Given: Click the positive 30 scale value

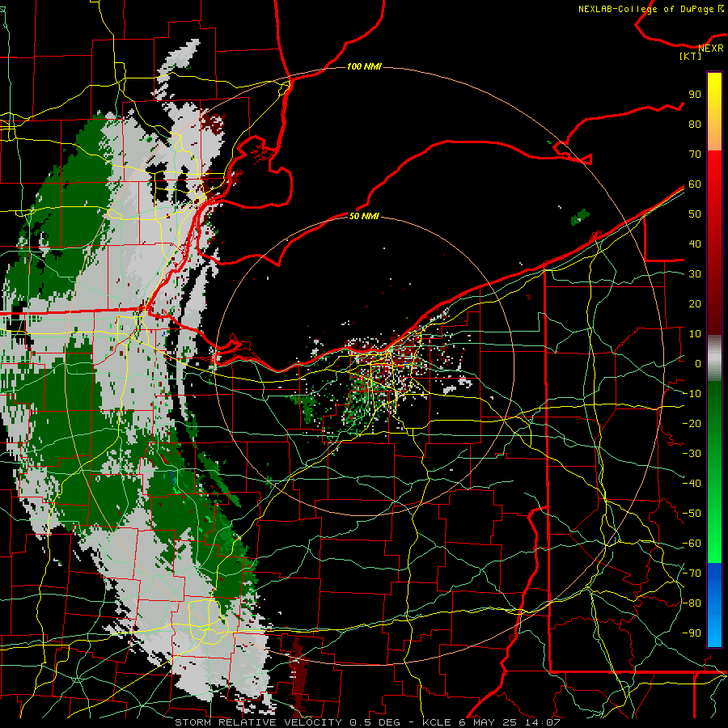Looking at the screenshot, I should point(695,274).
